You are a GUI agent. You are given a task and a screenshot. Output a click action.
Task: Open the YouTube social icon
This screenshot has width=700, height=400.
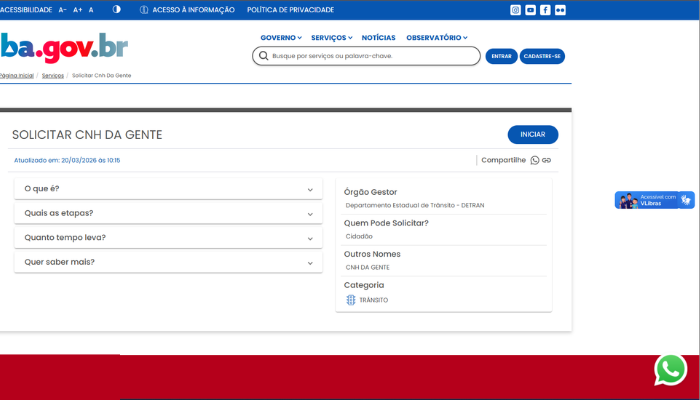pyautogui.click(x=530, y=10)
